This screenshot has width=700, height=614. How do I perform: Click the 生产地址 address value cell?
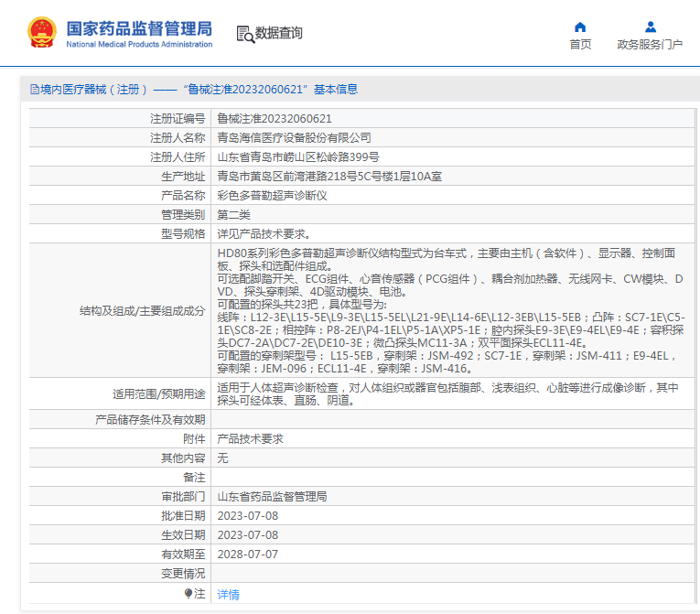pos(329,176)
